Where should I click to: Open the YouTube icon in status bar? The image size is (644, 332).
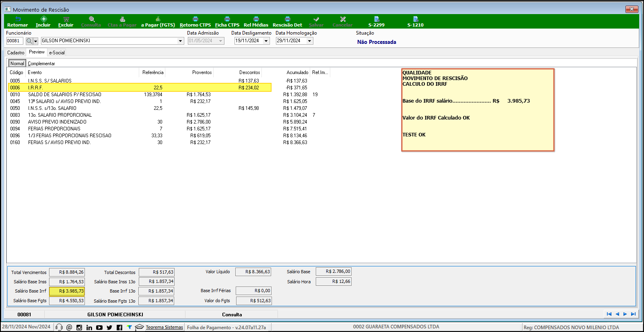[x=99, y=328]
